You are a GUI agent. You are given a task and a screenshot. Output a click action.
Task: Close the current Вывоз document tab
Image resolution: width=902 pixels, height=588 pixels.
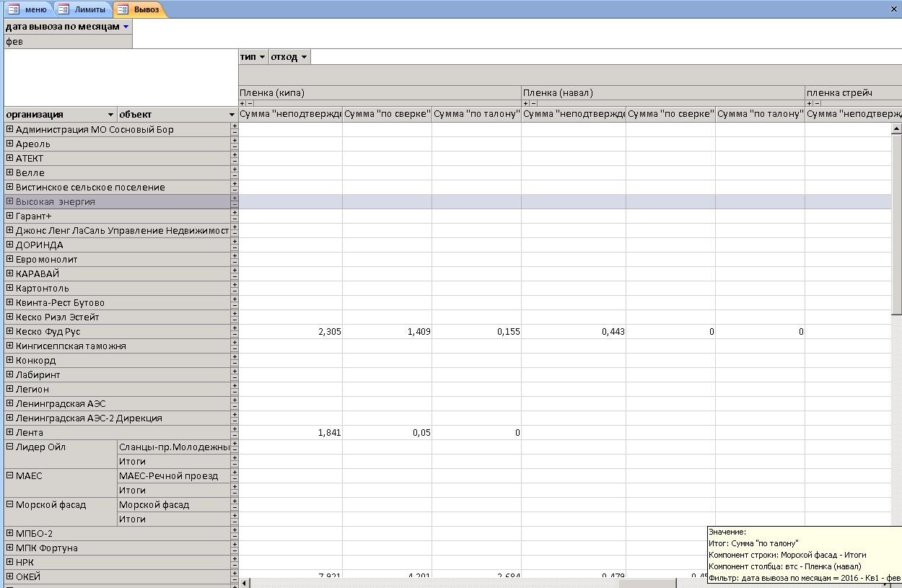pos(893,9)
